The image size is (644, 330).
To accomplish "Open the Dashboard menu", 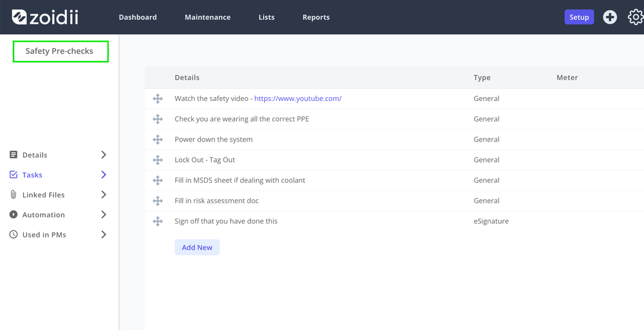I will coord(138,17).
